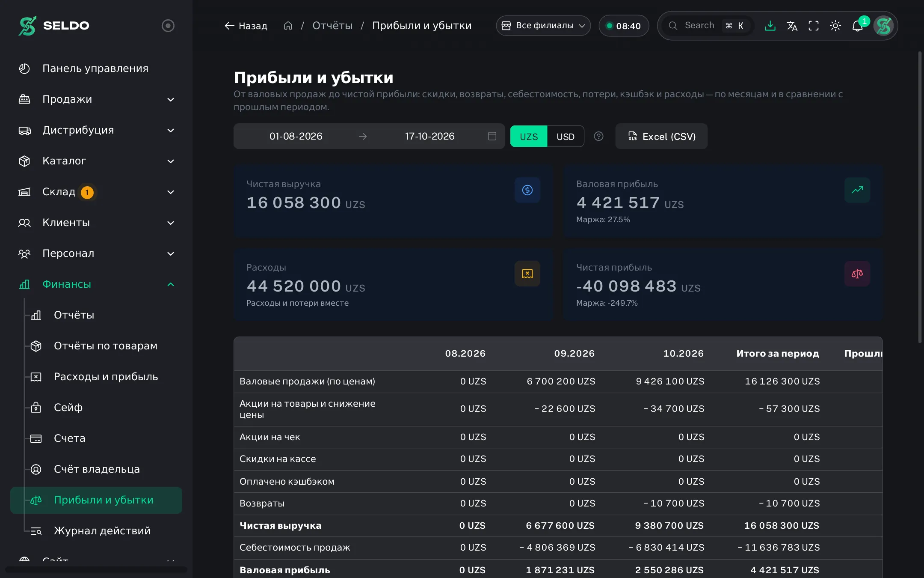
Task: Go back with Назад button
Action: click(246, 26)
